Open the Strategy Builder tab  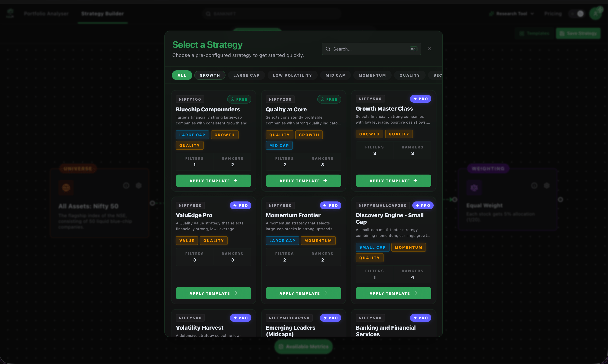tap(103, 14)
